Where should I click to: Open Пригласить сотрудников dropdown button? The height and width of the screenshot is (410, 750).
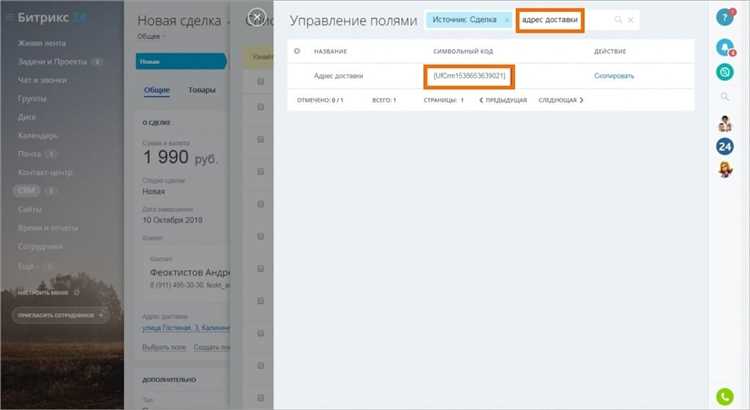pos(60,315)
